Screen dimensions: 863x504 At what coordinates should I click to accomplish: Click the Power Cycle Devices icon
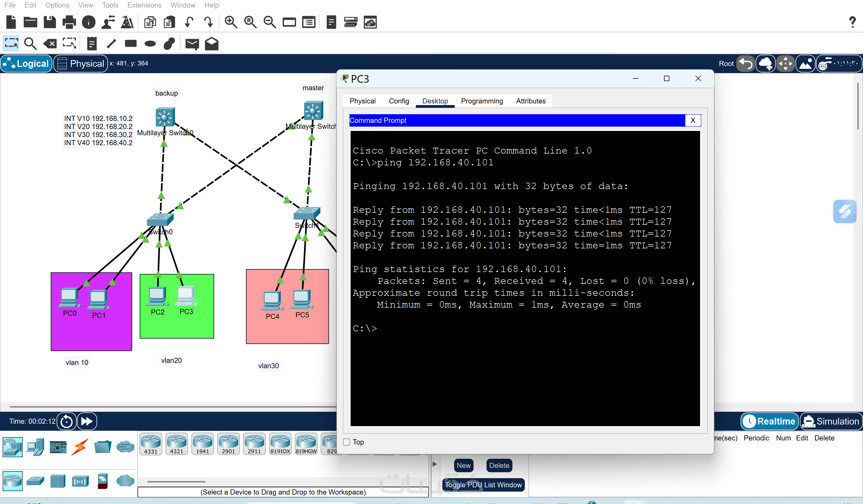66,421
